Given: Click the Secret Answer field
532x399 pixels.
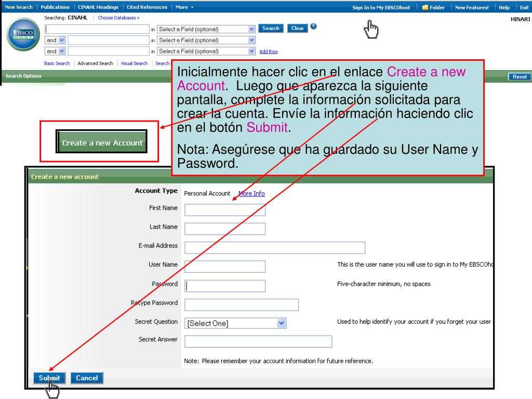Looking at the screenshot, I should (258, 341).
